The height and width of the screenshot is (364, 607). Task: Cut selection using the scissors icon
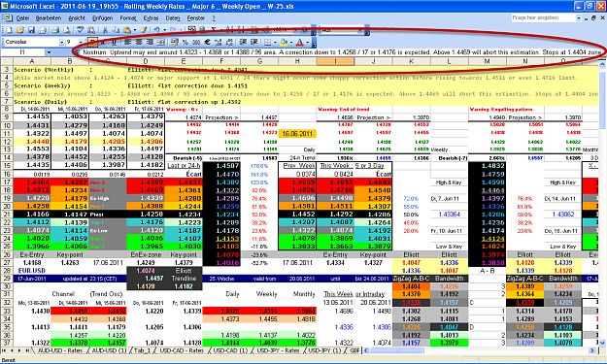pyautogui.click(x=105, y=30)
